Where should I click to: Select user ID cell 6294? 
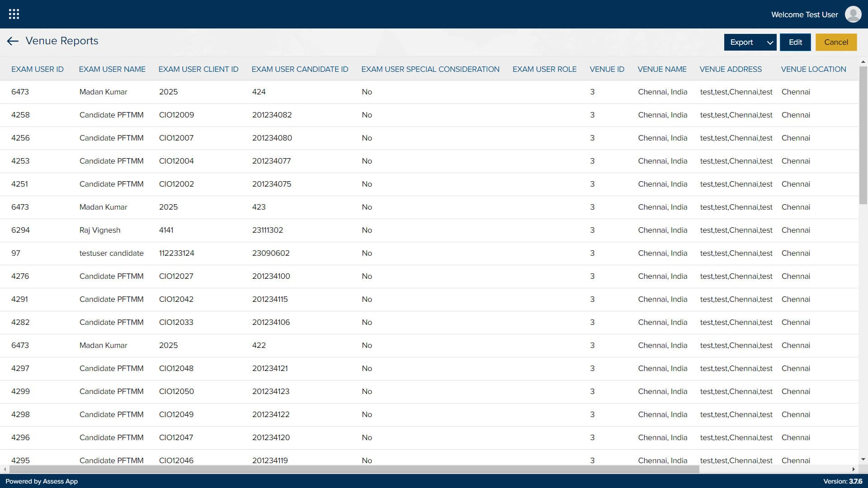[x=20, y=230]
